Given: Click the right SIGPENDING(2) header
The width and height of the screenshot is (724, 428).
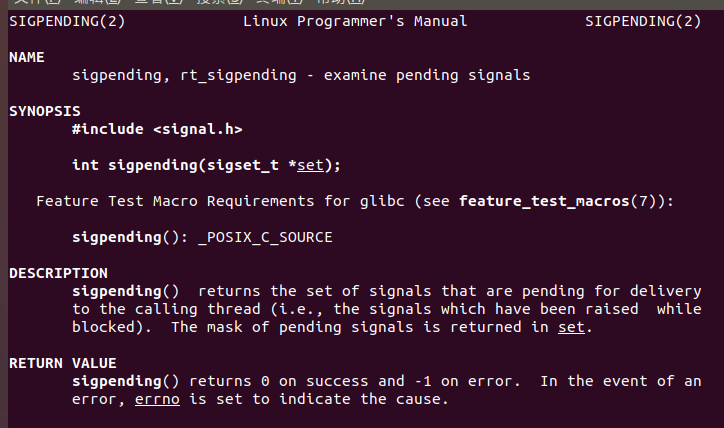Looking at the screenshot, I should [x=643, y=21].
